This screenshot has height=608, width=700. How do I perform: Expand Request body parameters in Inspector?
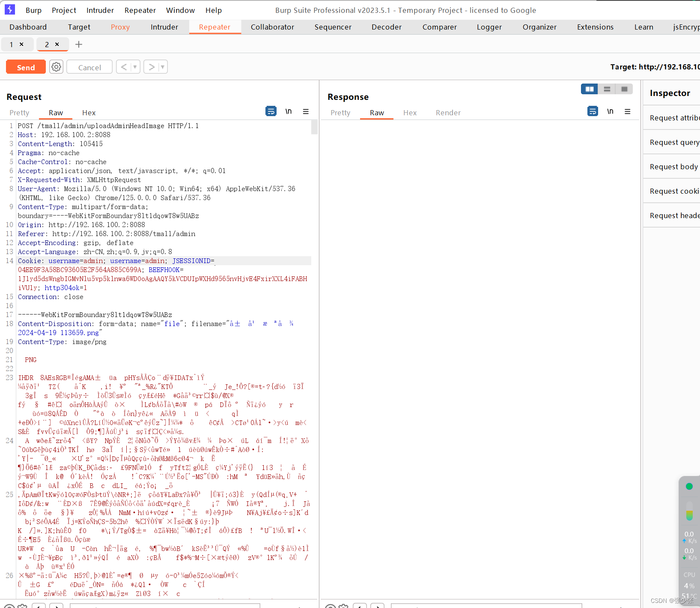672,167
